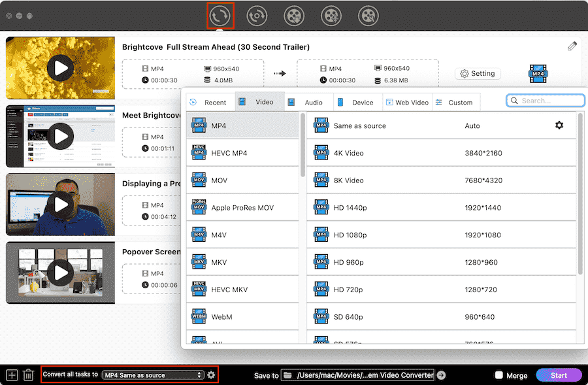The height and width of the screenshot is (385, 588).
Task: Click the preset list scrollbar
Action: pyautogui.click(x=581, y=193)
